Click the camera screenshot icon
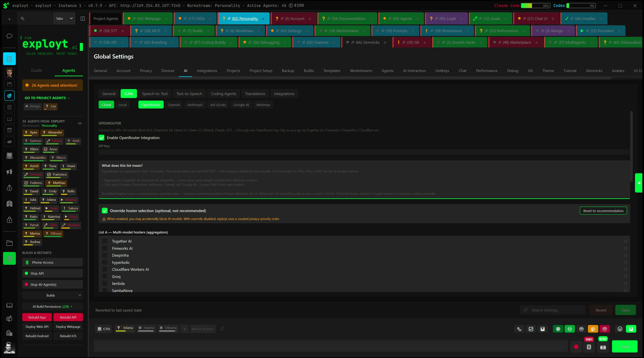Viewport: 644px width, 358px height. [x=603, y=347]
